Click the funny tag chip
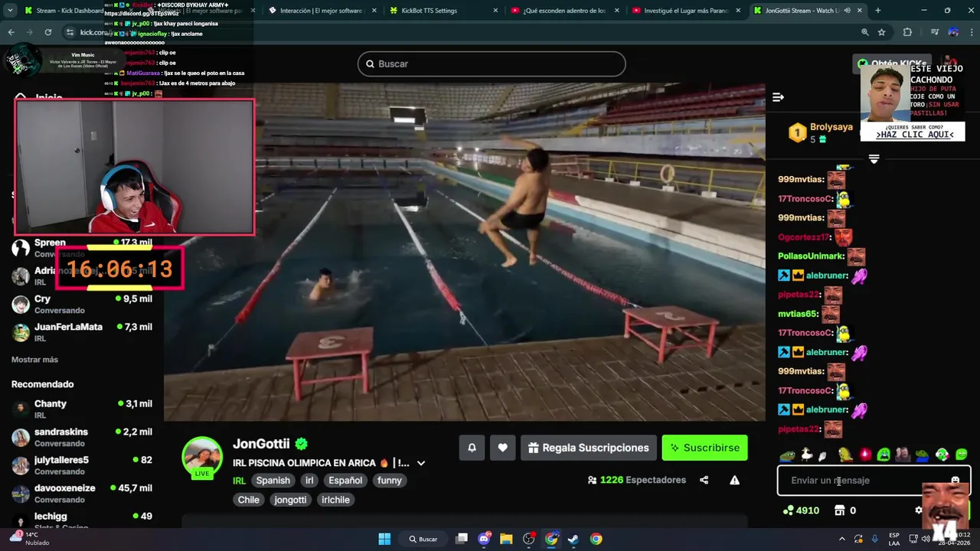980x551 pixels. [x=390, y=481]
